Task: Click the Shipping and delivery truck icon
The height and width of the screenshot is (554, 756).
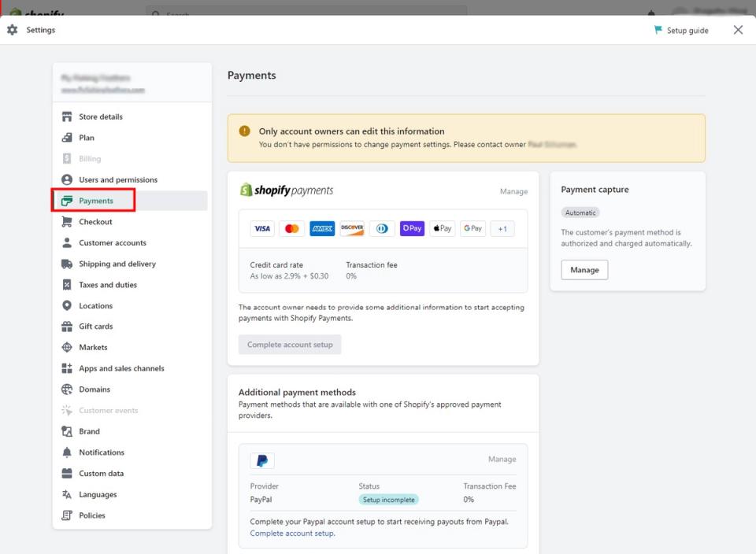Action: pos(67,264)
